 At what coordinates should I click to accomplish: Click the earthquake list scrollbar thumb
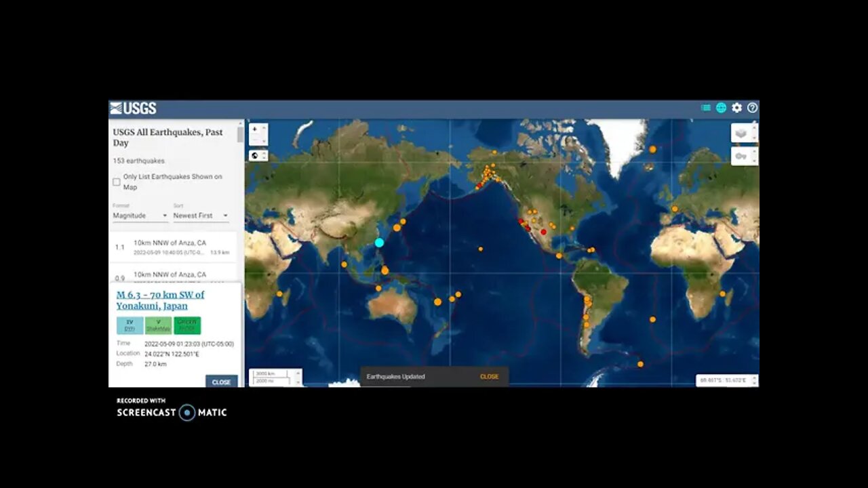(240, 134)
